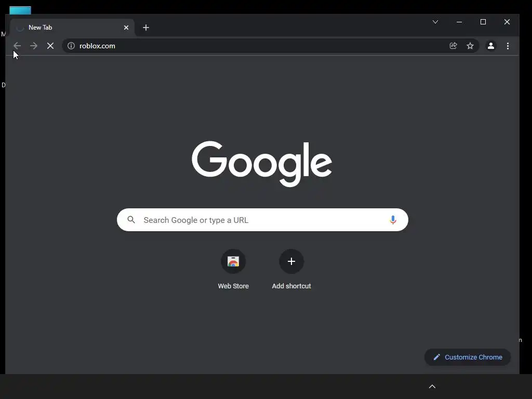The width and height of the screenshot is (532, 399).
Task: Share this page via the share icon
Action: click(453, 46)
